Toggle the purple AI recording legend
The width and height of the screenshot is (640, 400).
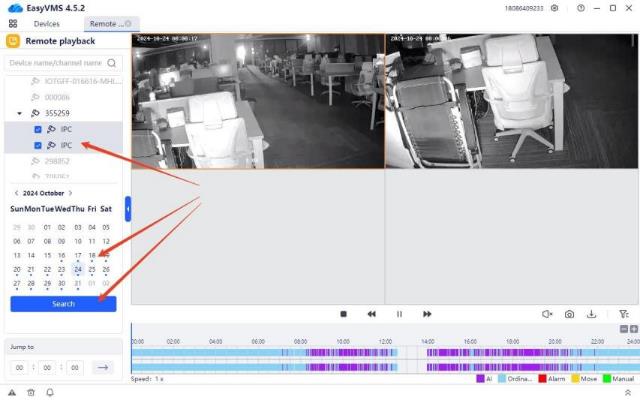tap(480, 379)
